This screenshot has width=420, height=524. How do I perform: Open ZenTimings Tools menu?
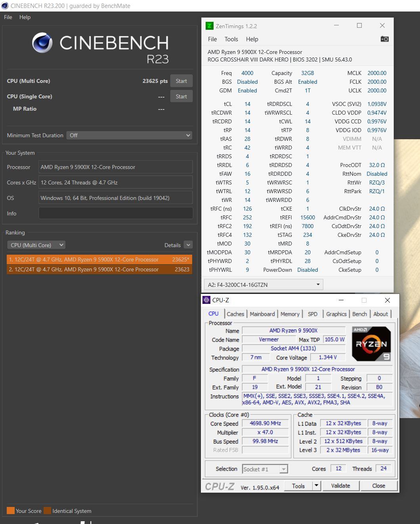click(231, 39)
